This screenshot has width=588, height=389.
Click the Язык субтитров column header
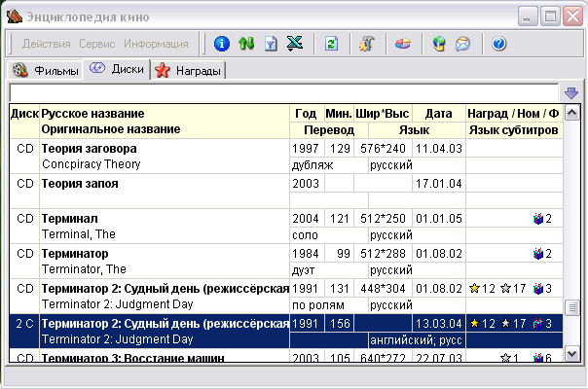[514, 130]
